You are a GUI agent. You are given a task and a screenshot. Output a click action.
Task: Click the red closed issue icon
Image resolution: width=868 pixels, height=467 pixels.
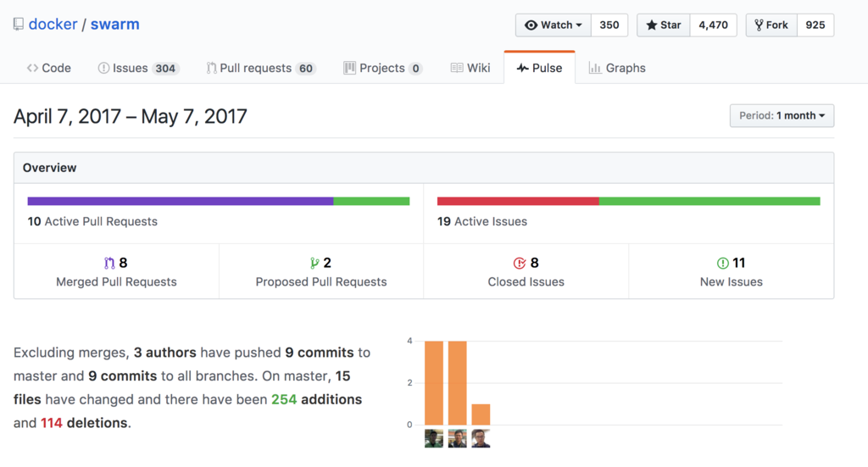tap(520, 263)
